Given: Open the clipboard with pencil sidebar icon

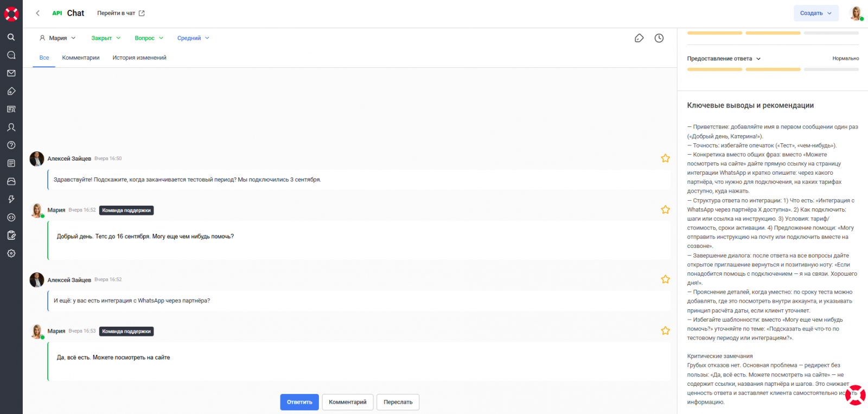Looking at the screenshot, I should click(x=11, y=235).
